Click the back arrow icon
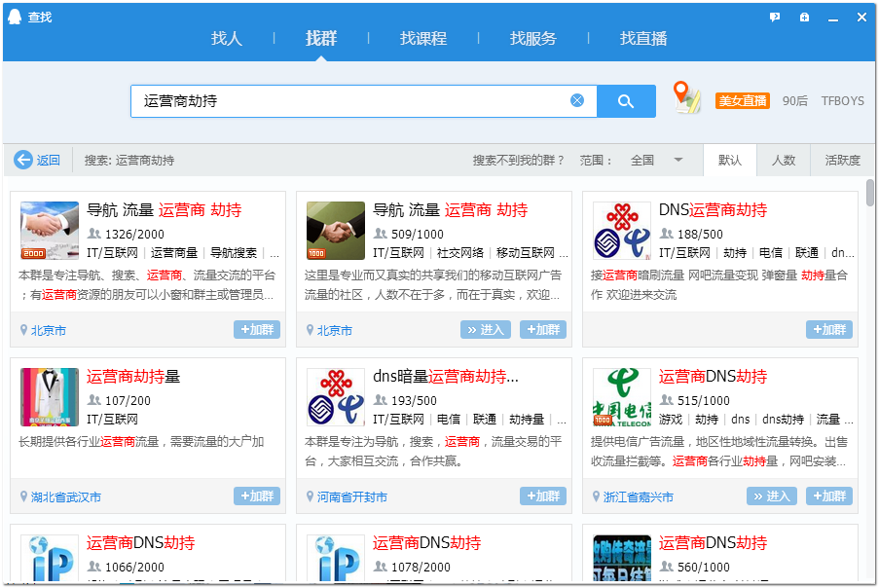Viewport: 879px width, 588px height. click(23, 160)
